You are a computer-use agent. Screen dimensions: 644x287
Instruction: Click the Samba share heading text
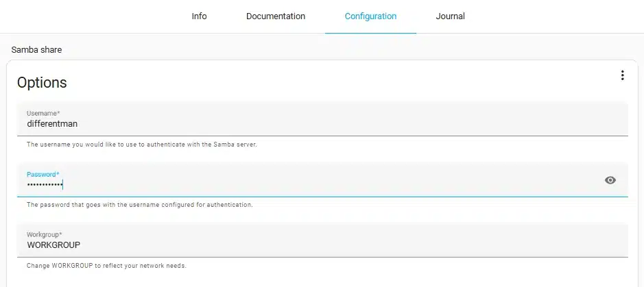click(36, 50)
